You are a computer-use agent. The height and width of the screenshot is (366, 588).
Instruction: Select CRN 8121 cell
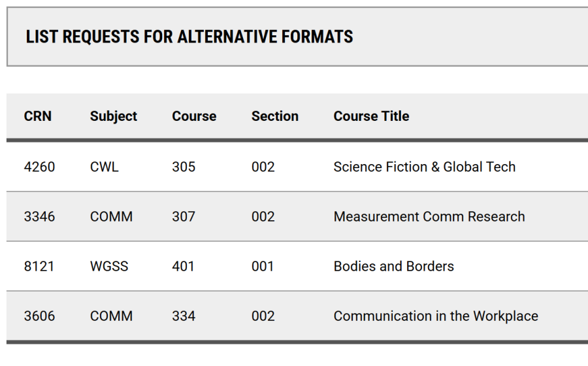pyautogui.click(x=39, y=266)
